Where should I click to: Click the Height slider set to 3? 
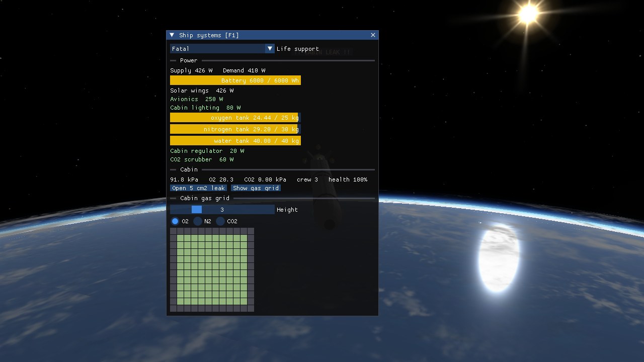click(x=222, y=210)
